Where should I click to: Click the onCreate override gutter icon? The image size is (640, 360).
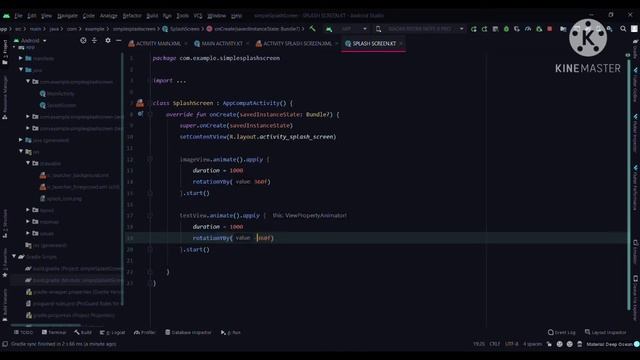[140, 114]
